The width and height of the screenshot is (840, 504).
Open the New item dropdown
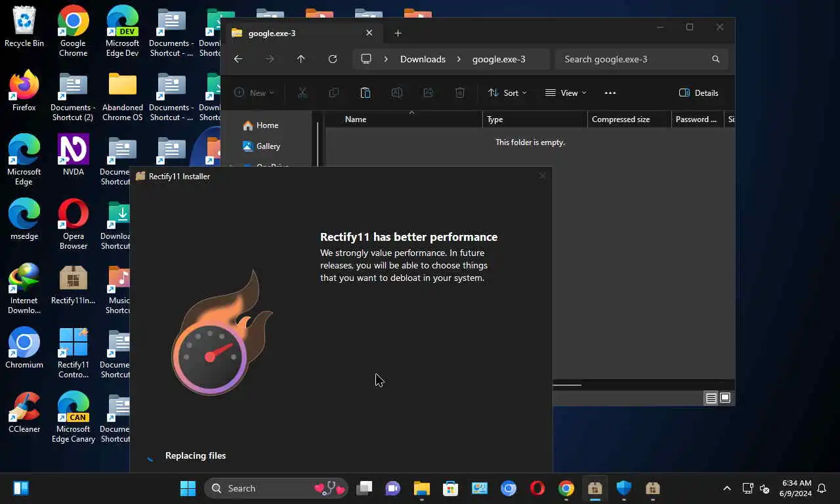pos(255,93)
